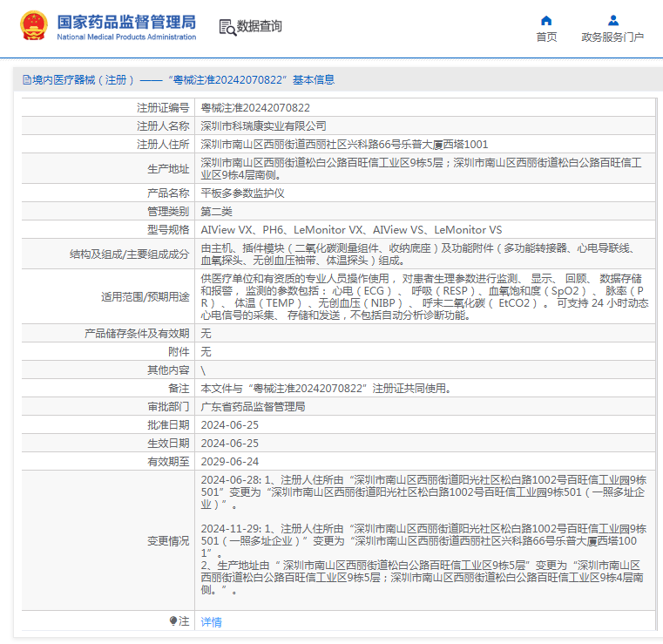Select product name 平板多参数监护仪
Image resolution: width=663 pixels, height=644 pixels.
[243, 193]
